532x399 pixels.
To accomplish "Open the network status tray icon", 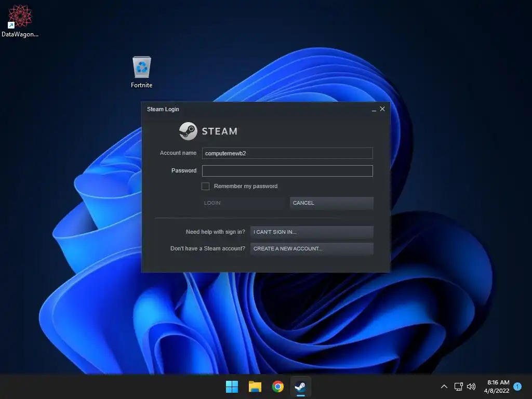I will [458, 387].
